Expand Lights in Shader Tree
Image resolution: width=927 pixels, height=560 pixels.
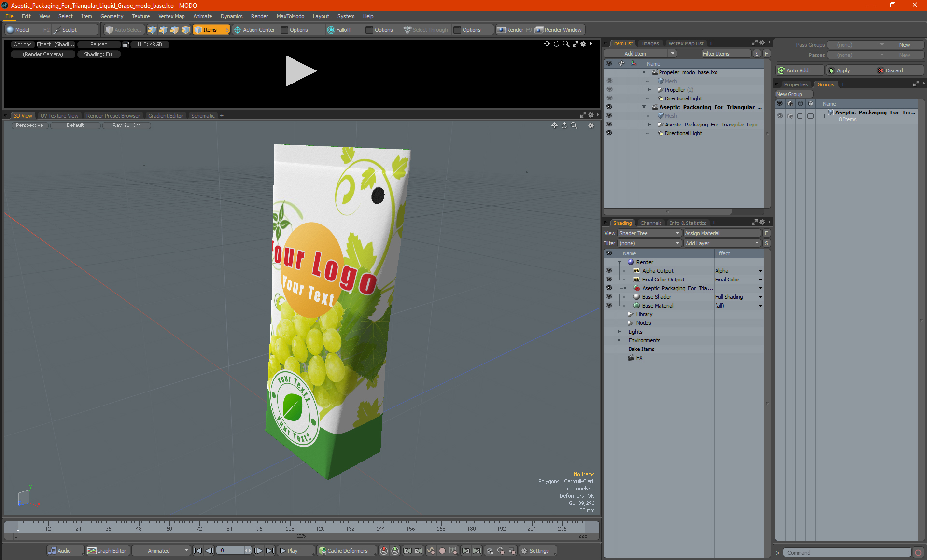(620, 332)
